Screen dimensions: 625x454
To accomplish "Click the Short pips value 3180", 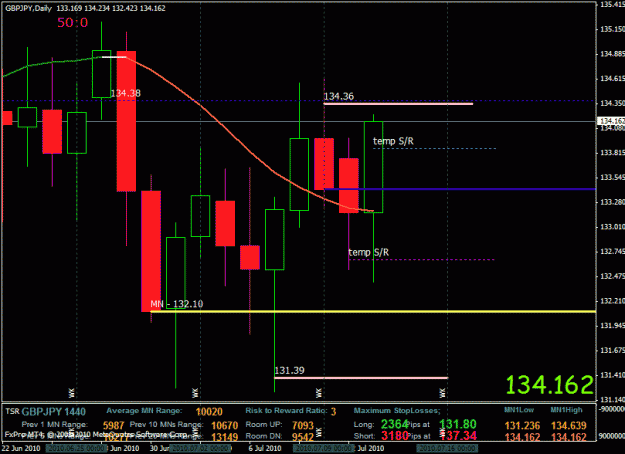I will 395,436.
